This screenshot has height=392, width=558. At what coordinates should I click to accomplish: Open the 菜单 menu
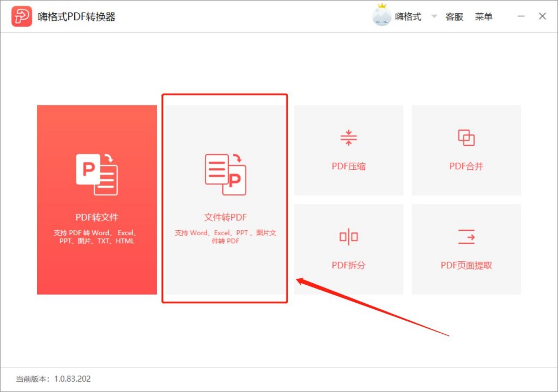click(x=483, y=17)
